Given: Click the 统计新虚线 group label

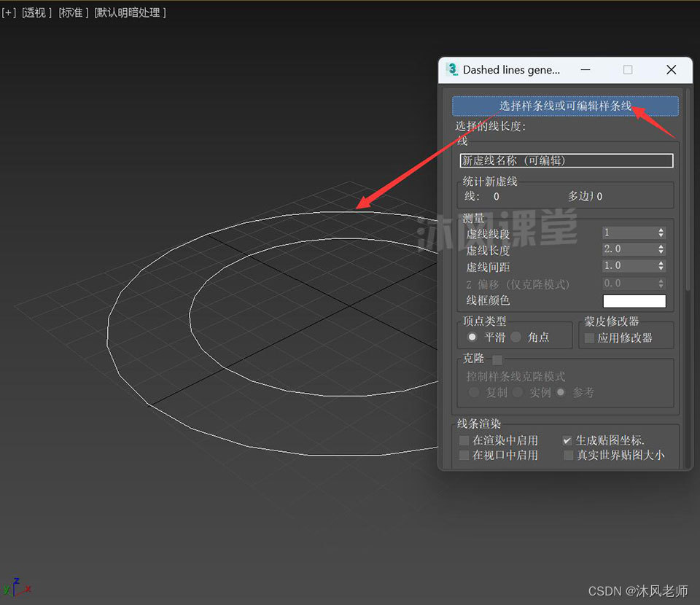Looking at the screenshot, I should click(x=490, y=181).
